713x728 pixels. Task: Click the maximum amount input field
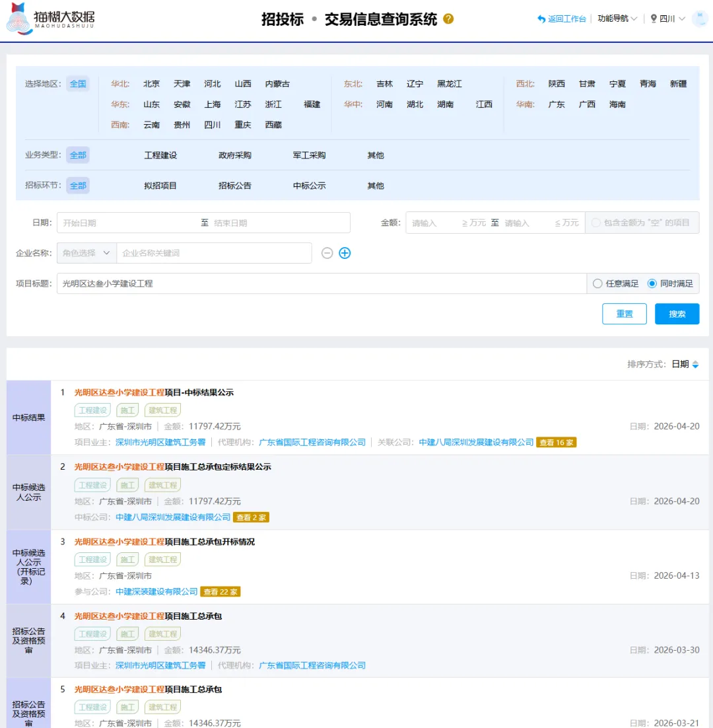click(x=527, y=223)
